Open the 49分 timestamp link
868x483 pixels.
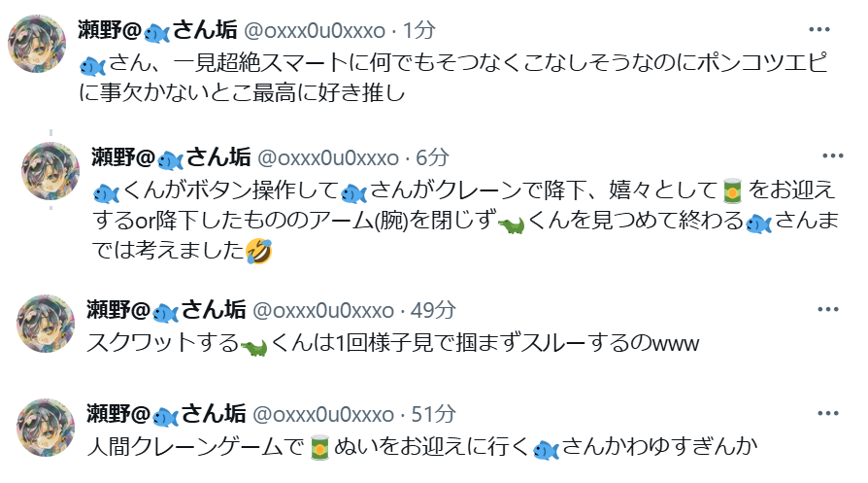point(433,310)
